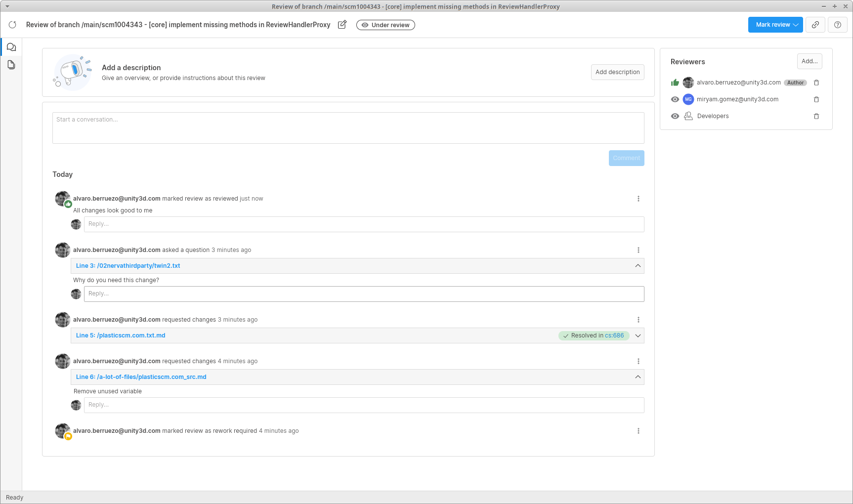Click the Start a conversation input field
This screenshot has height=504, width=853.
pos(348,127)
